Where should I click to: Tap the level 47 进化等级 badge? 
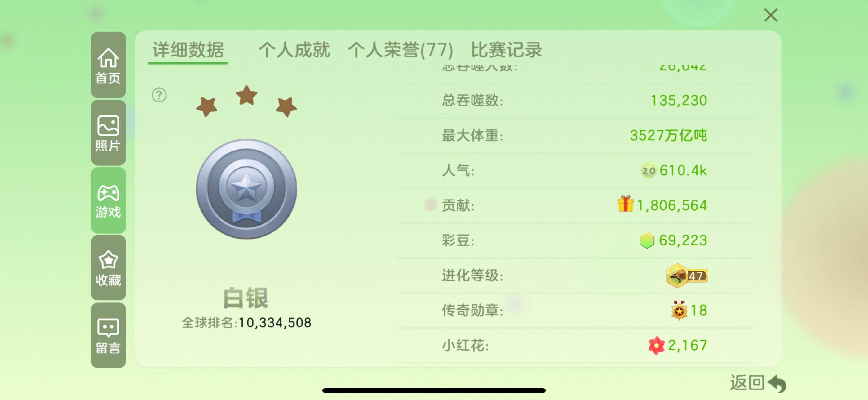point(687,276)
